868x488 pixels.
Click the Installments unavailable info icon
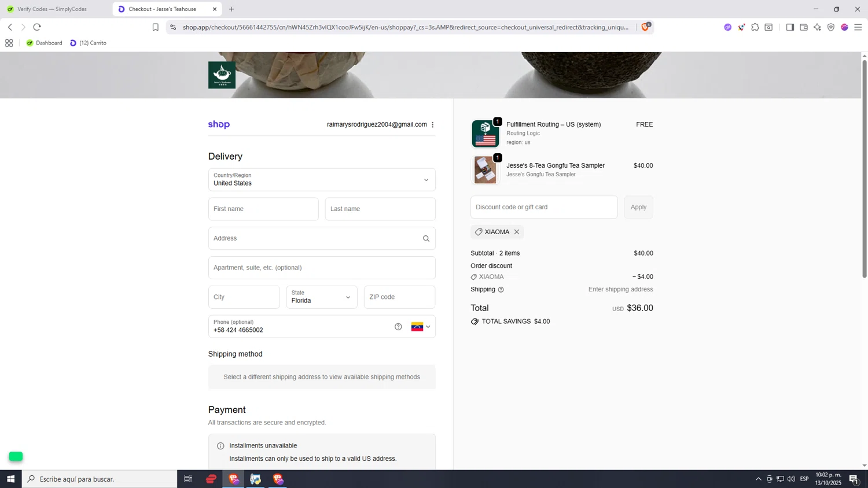220,446
